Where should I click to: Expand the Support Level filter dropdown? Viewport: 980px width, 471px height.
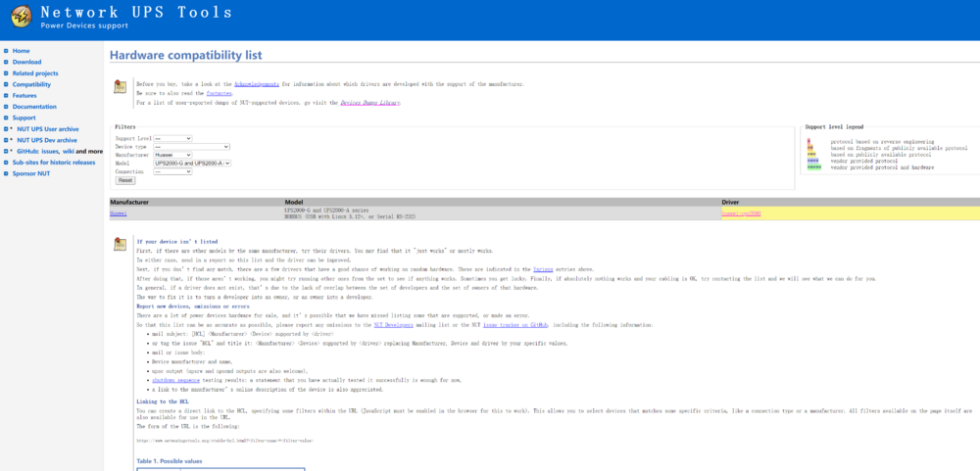pyautogui.click(x=172, y=138)
